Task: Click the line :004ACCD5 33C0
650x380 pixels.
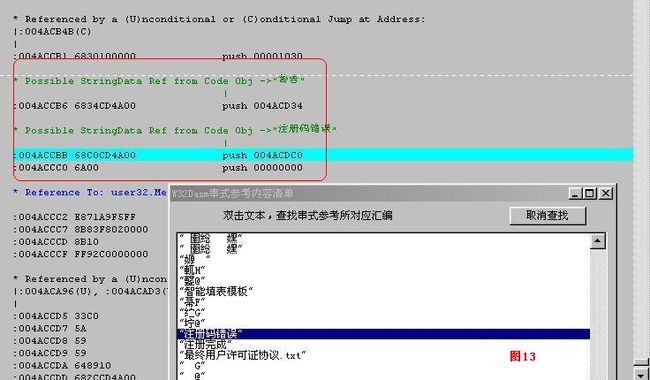Action: 56,316
